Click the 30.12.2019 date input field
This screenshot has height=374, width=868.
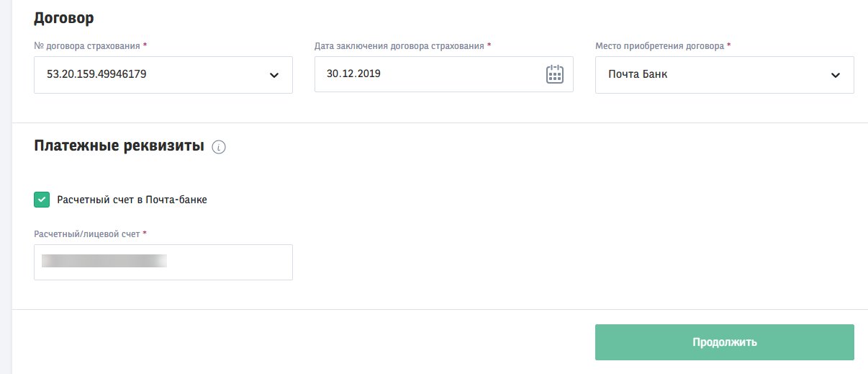coord(444,74)
